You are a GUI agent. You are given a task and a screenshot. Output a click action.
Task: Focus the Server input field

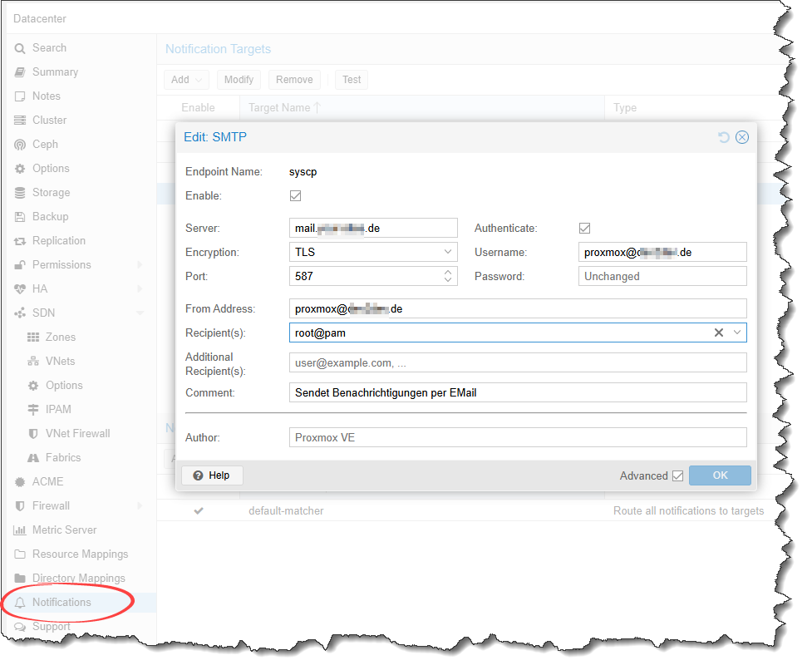tap(373, 229)
